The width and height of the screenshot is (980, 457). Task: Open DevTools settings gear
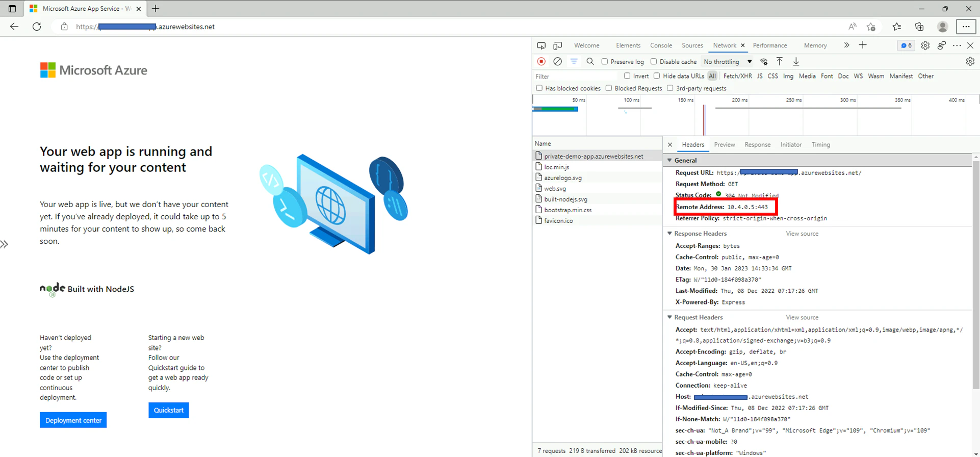coord(925,45)
